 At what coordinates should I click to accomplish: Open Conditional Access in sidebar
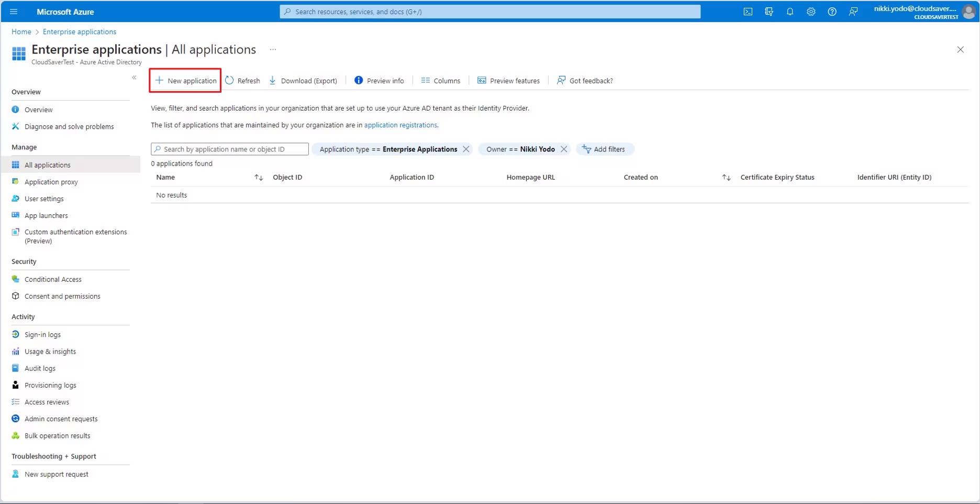click(53, 279)
